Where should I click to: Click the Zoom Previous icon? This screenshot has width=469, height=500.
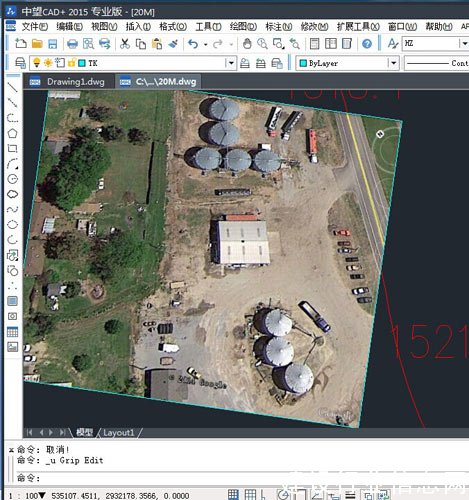click(x=295, y=44)
